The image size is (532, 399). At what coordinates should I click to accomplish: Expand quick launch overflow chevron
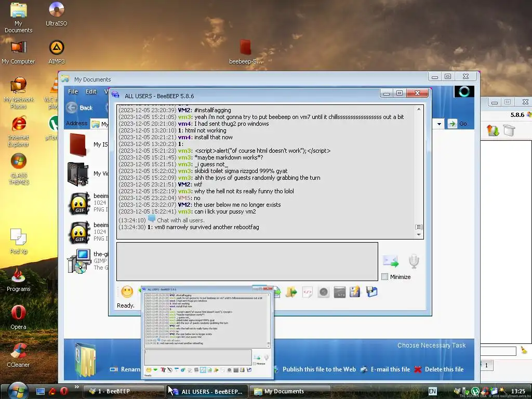click(77, 387)
